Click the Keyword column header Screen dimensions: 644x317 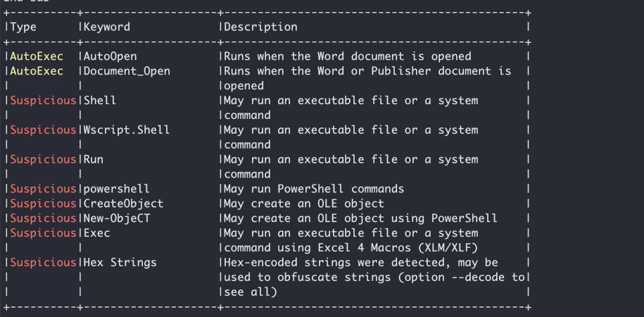tap(107, 27)
